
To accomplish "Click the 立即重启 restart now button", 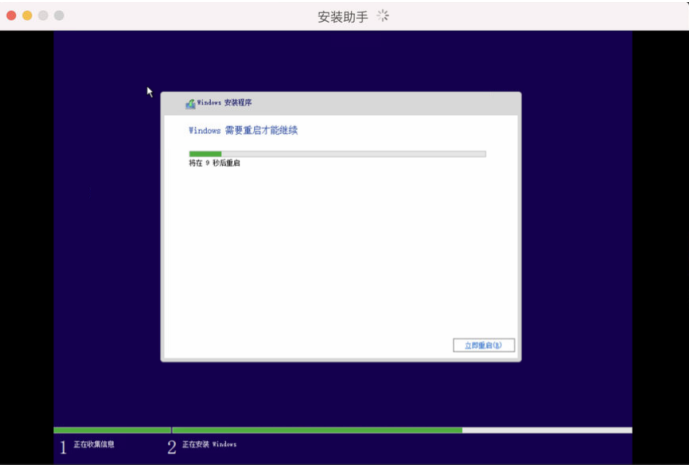I will click(x=484, y=345).
